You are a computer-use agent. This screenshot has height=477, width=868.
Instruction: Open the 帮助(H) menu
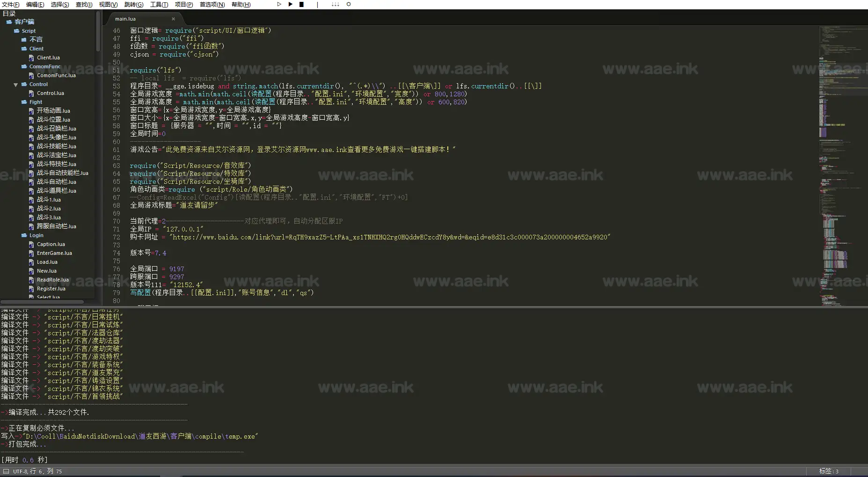coord(241,5)
